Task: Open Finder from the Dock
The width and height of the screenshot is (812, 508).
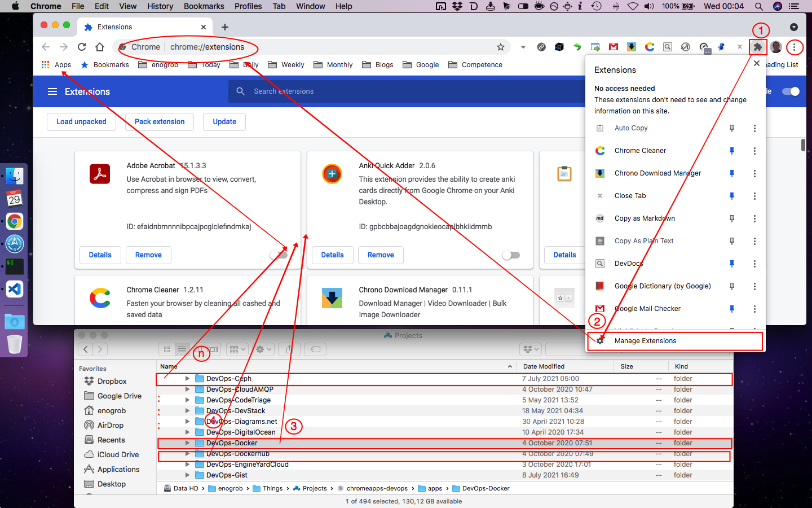Action: click(x=15, y=176)
